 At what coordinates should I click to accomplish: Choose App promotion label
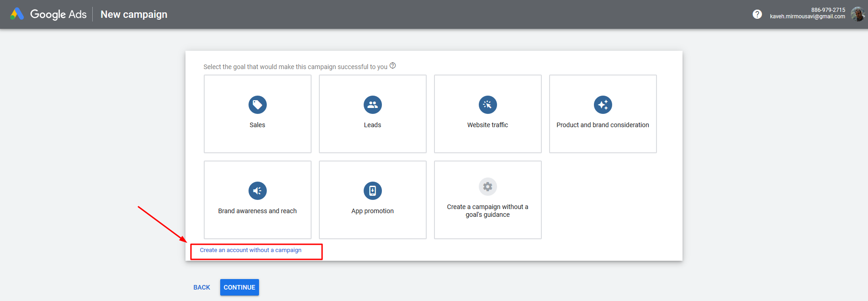click(373, 211)
